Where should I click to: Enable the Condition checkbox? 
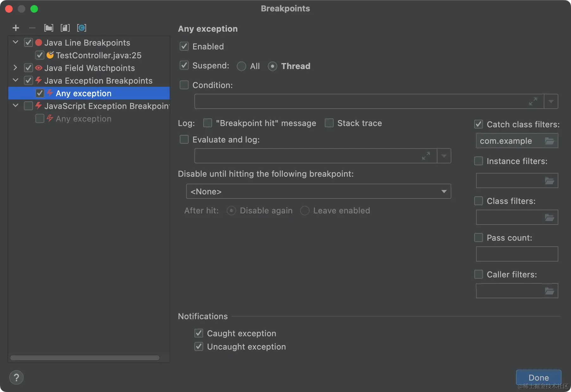(184, 85)
